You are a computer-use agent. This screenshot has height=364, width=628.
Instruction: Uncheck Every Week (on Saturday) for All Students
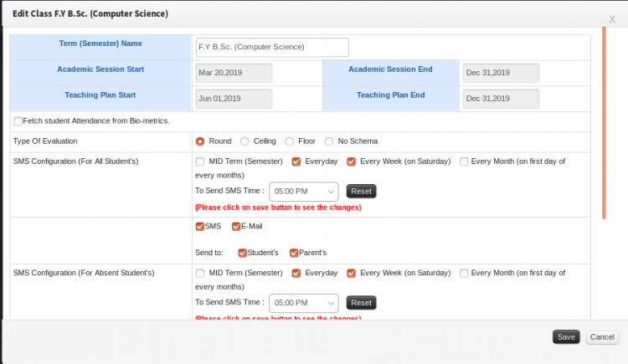click(351, 161)
